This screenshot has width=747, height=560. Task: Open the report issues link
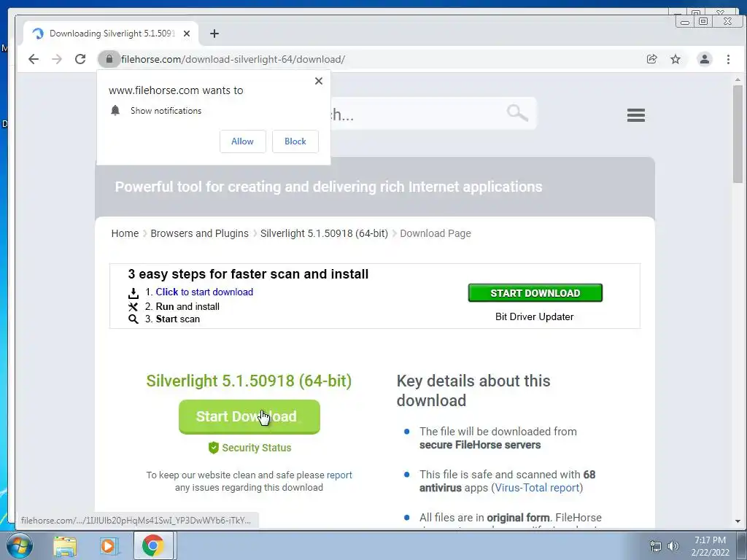pyautogui.click(x=339, y=475)
